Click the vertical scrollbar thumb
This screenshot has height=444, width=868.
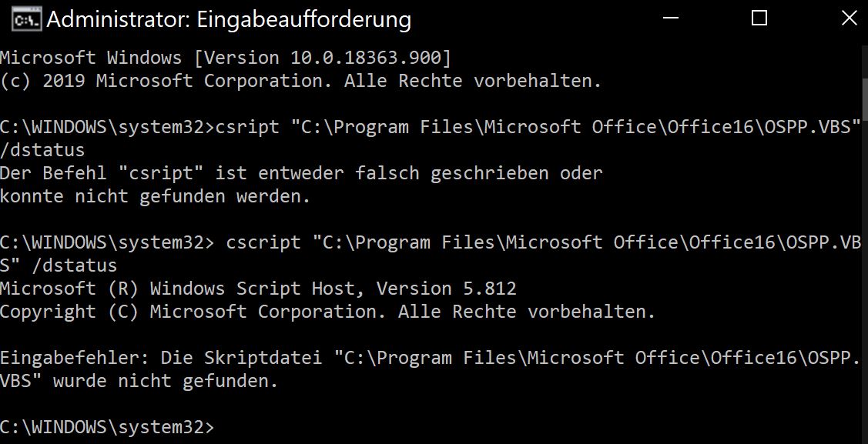click(865, 97)
